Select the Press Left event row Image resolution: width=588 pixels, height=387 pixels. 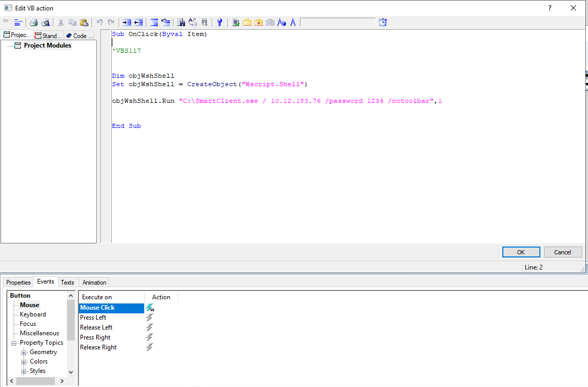(111, 318)
